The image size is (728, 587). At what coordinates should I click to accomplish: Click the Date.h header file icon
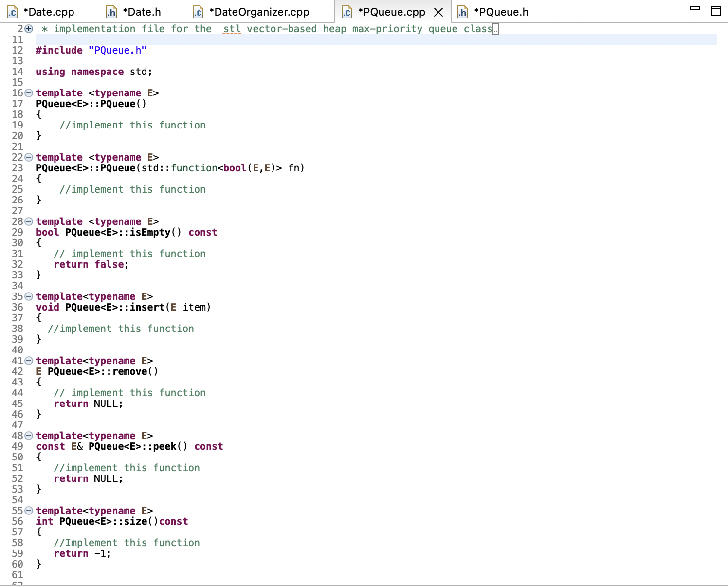[x=111, y=12]
